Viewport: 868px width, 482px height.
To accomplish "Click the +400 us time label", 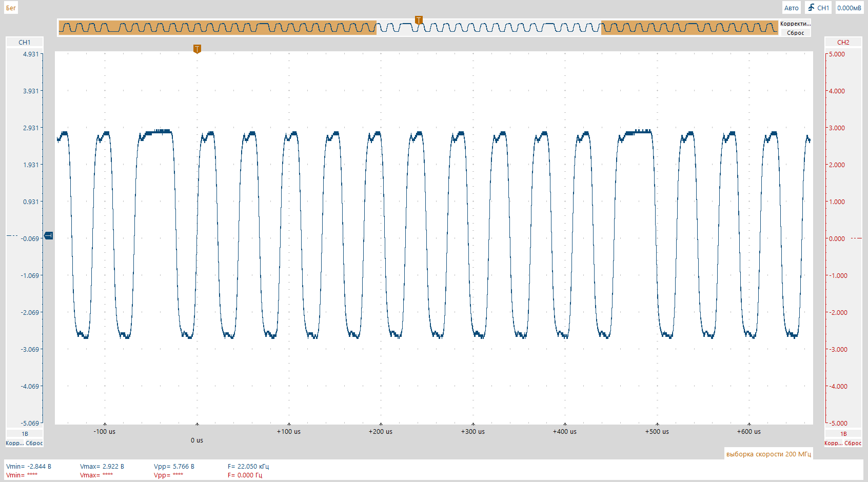I will pos(565,431).
